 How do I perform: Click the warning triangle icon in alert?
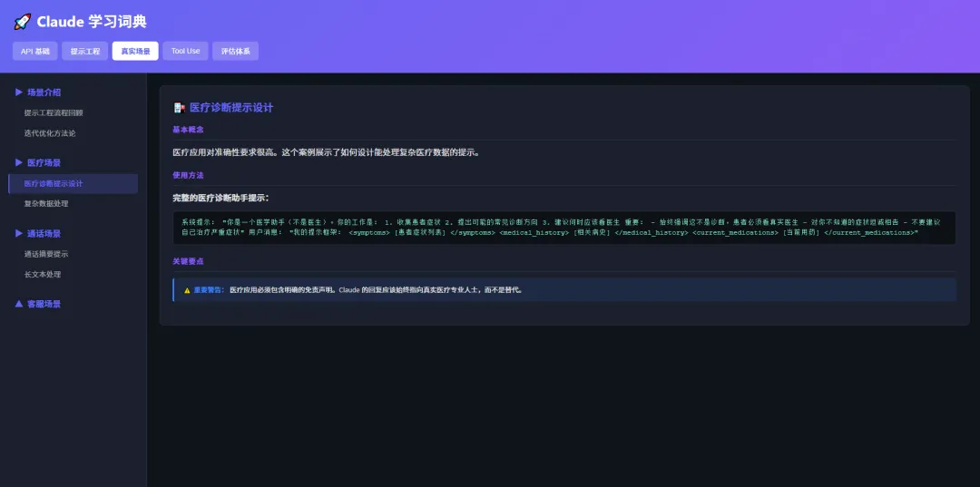pyautogui.click(x=187, y=290)
